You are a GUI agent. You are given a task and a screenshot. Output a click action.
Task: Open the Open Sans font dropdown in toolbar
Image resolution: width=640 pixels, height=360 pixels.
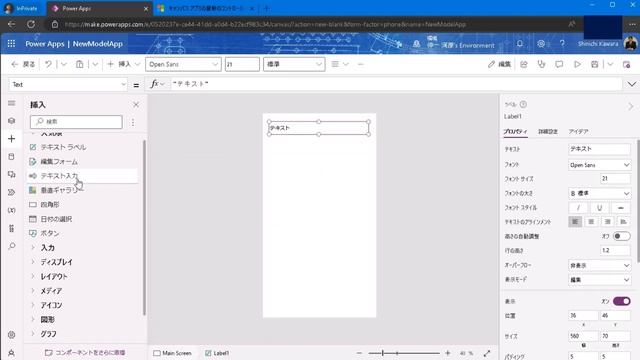point(183,64)
